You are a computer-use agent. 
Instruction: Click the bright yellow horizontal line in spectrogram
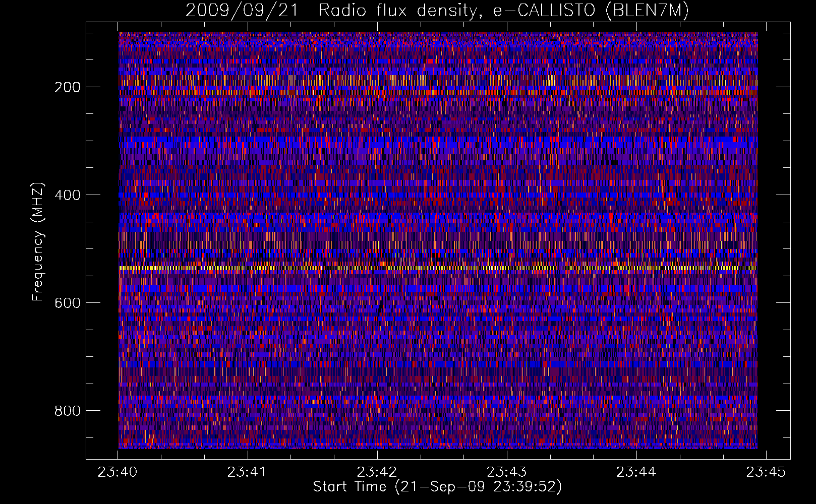(x=438, y=269)
